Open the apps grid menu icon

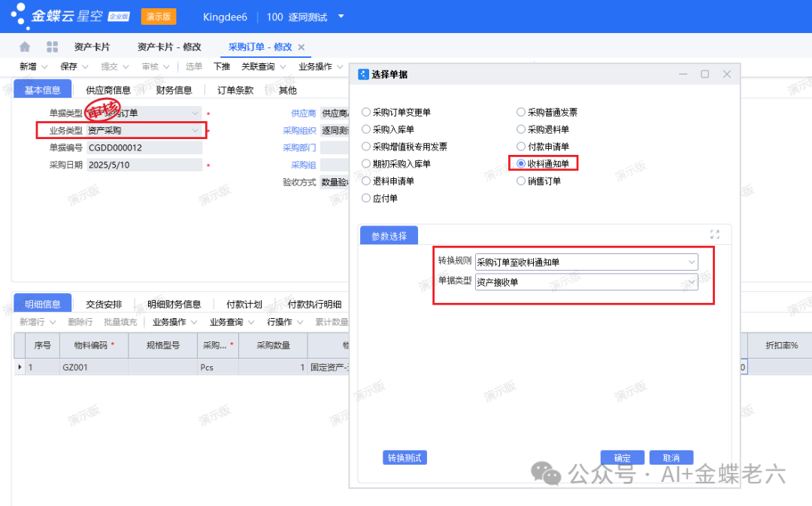(x=52, y=47)
